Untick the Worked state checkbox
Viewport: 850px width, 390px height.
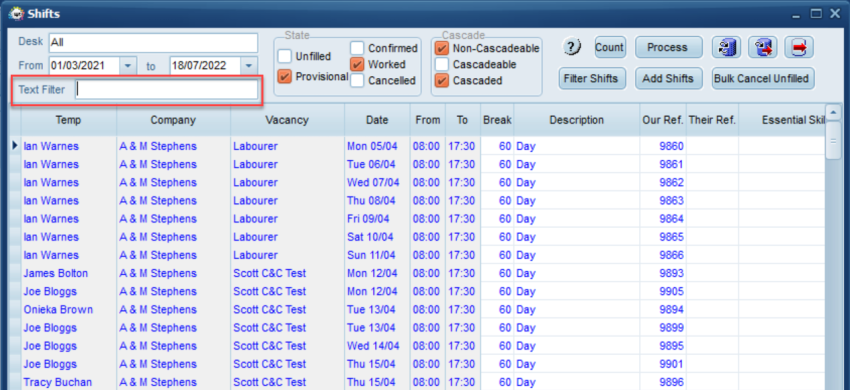357,65
